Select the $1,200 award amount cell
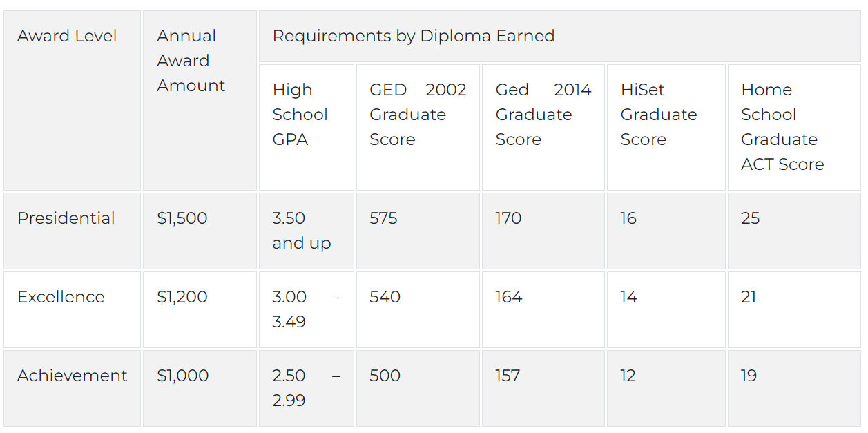 200,309
